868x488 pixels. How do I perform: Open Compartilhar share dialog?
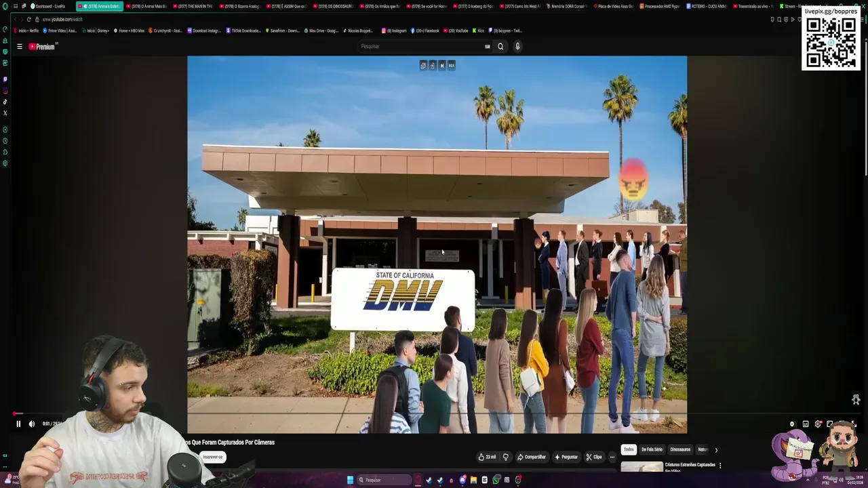coord(531,457)
